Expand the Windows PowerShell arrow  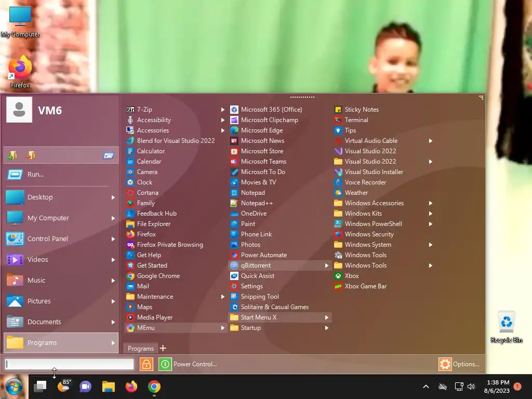coord(431,224)
